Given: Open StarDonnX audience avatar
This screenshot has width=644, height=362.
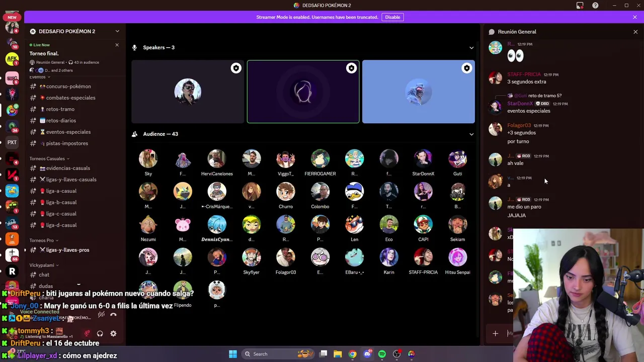Looking at the screenshot, I should [423, 159].
